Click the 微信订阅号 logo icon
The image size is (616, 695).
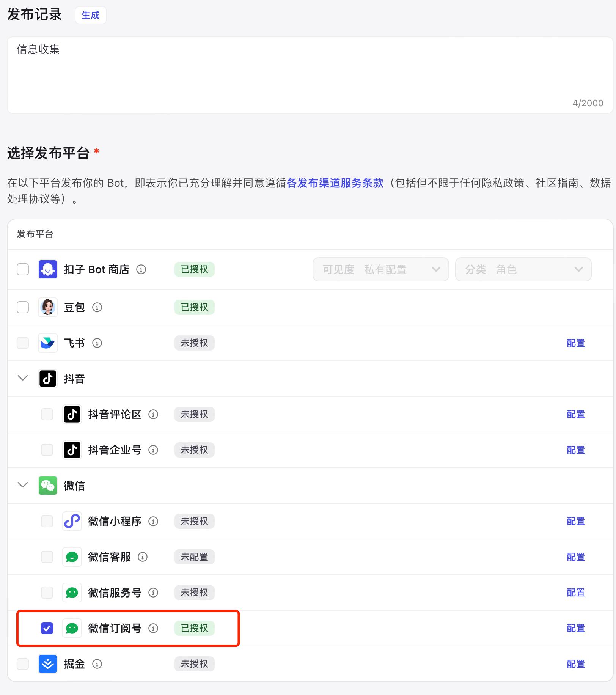72,628
